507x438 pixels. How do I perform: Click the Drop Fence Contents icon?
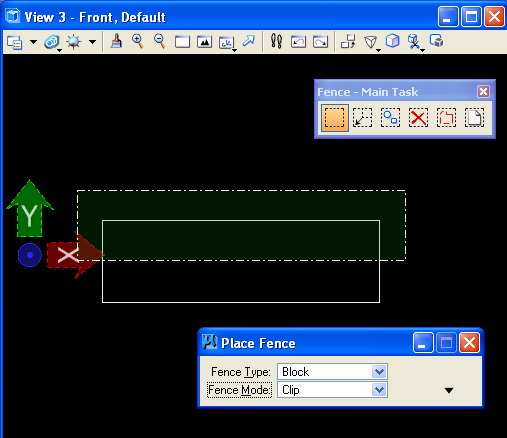pos(446,118)
